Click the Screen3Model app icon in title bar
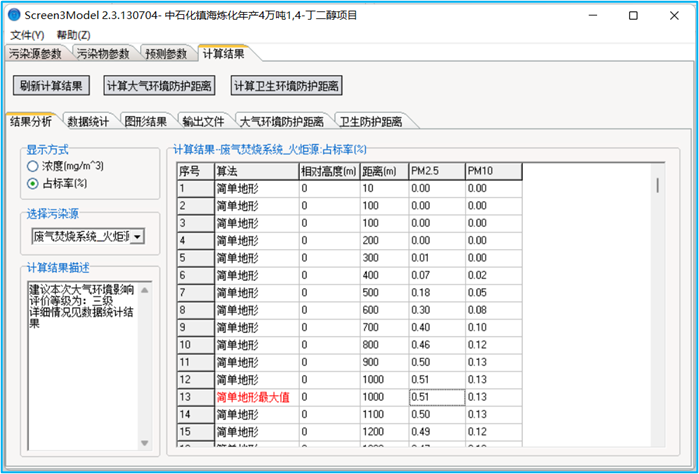This screenshot has width=699, height=474. (14, 15)
